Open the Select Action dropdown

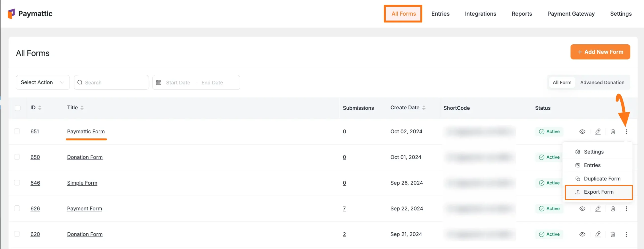tap(43, 82)
